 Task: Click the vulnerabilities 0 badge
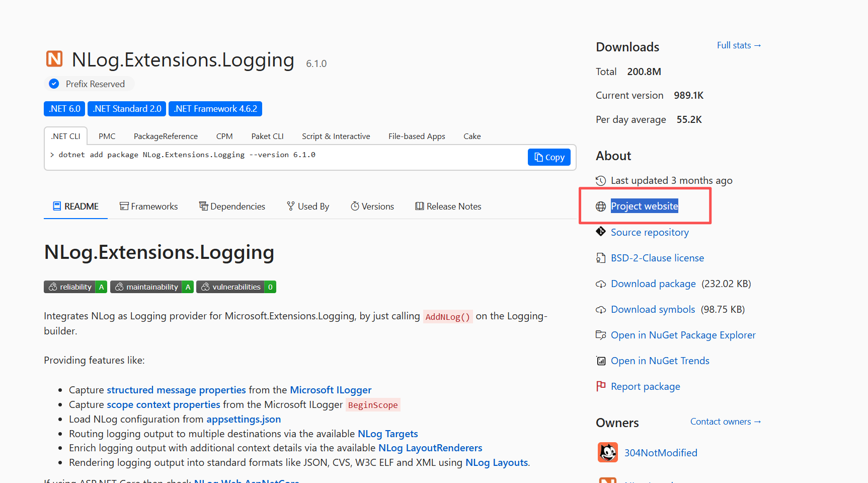point(236,287)
